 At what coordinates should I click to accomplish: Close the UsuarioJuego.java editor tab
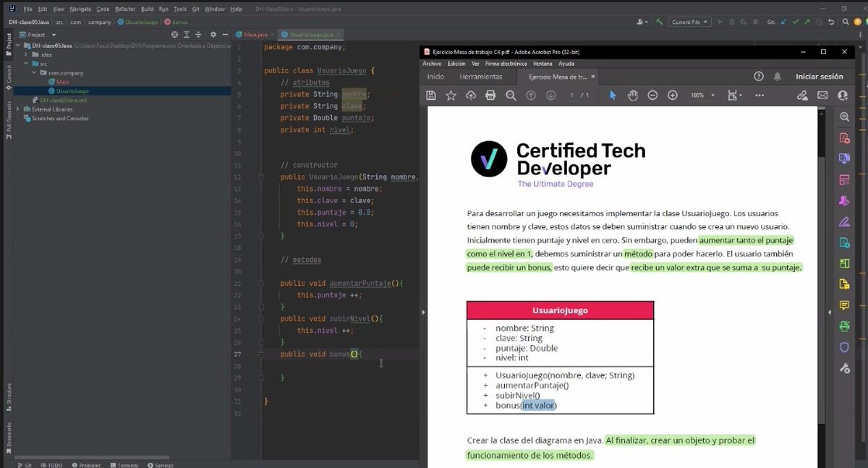339,35
